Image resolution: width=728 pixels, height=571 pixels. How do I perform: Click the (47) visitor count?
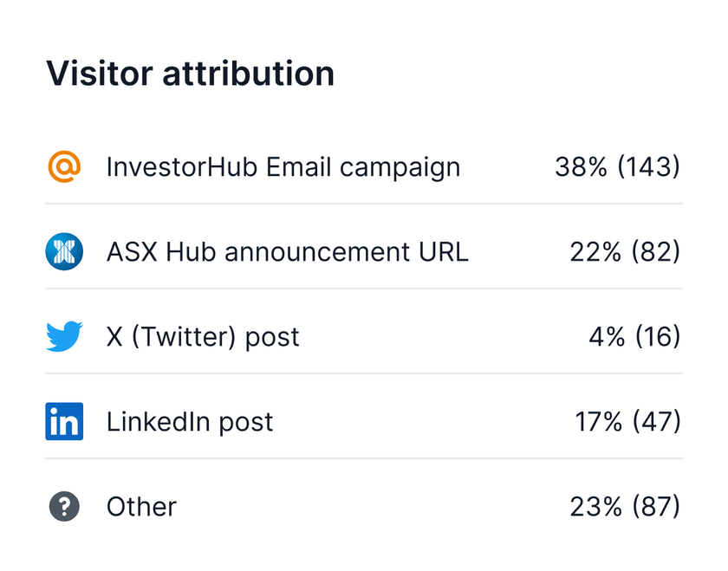[656, 421]
